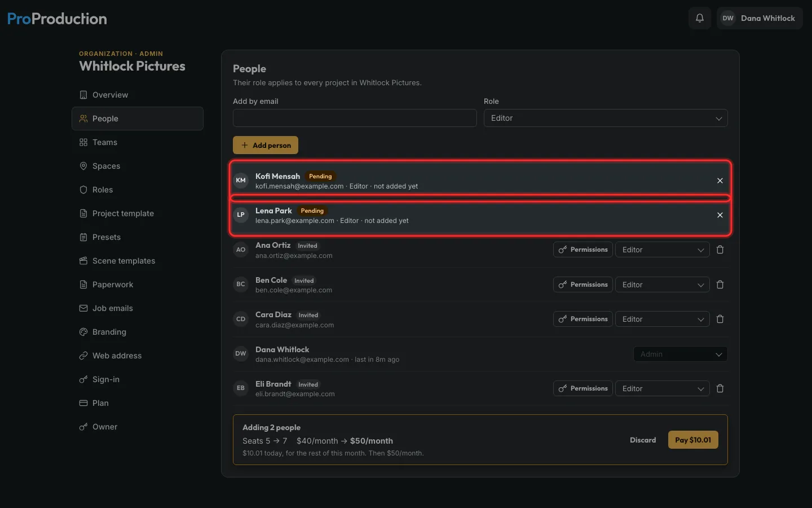Screen dimensions: 812x508
Task: Delete Ben Cole with trash icon
Action: coord(720,284)
